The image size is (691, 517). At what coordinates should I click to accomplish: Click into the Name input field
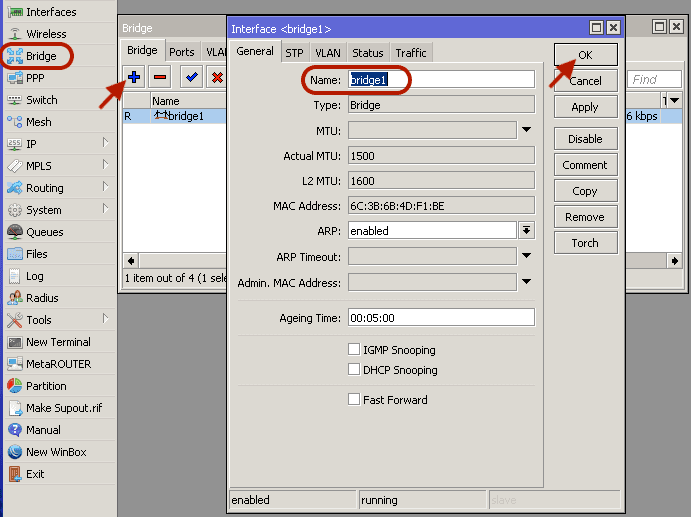(441, 80)
